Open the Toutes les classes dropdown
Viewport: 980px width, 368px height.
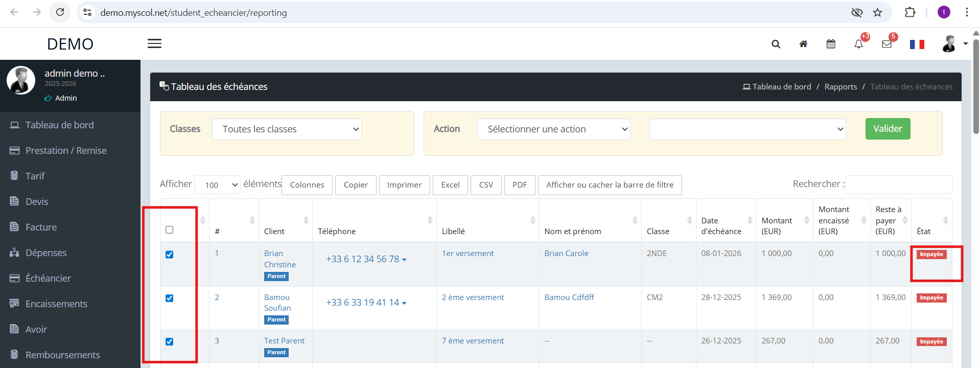287,129
